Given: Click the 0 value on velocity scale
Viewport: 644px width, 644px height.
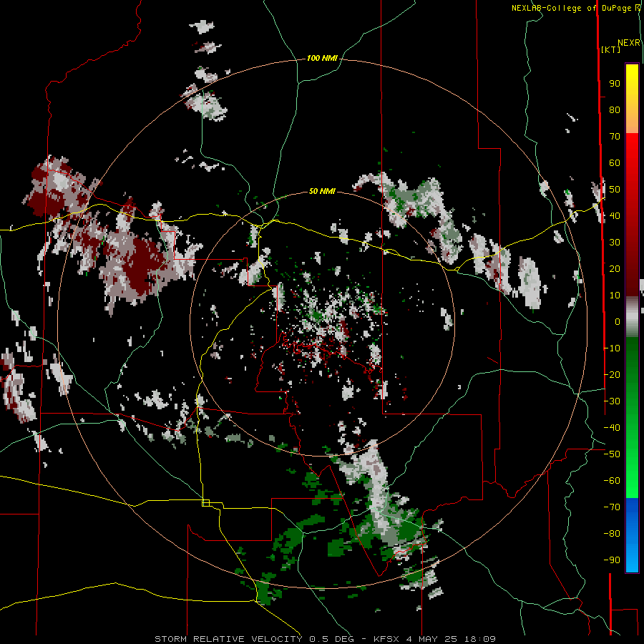Looking at the screenshot, I should pos(617,322).
